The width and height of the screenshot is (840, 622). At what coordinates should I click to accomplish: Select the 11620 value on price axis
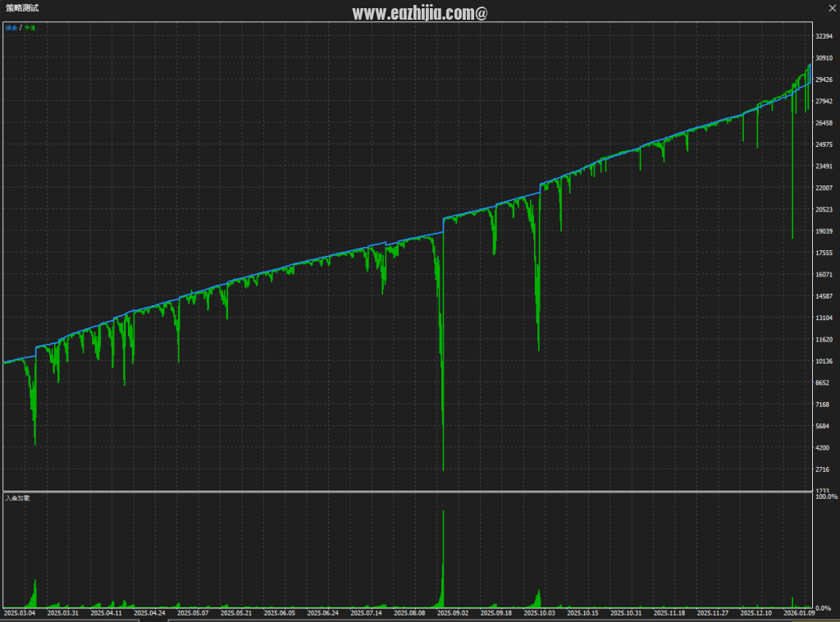click(824, 340)
